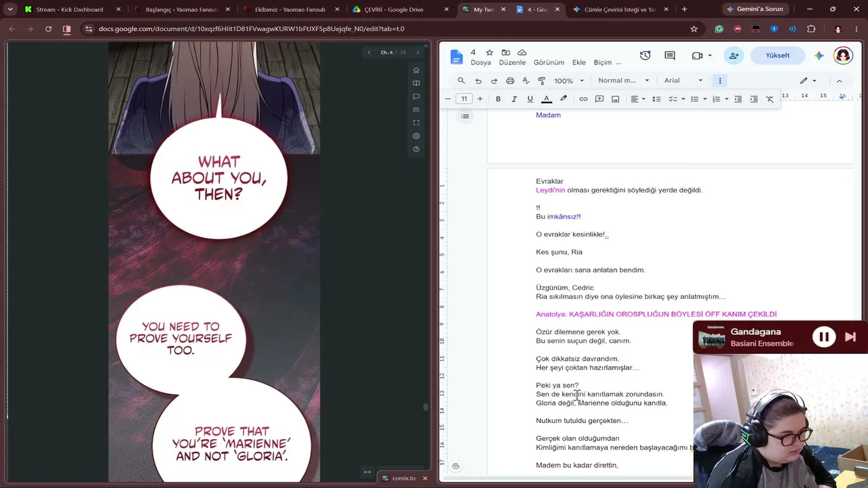The width and height of the screenshot is (868, 488).
Task: Search the menus magnifier icon
Action: pyautogui.click(x=461, y=81)
